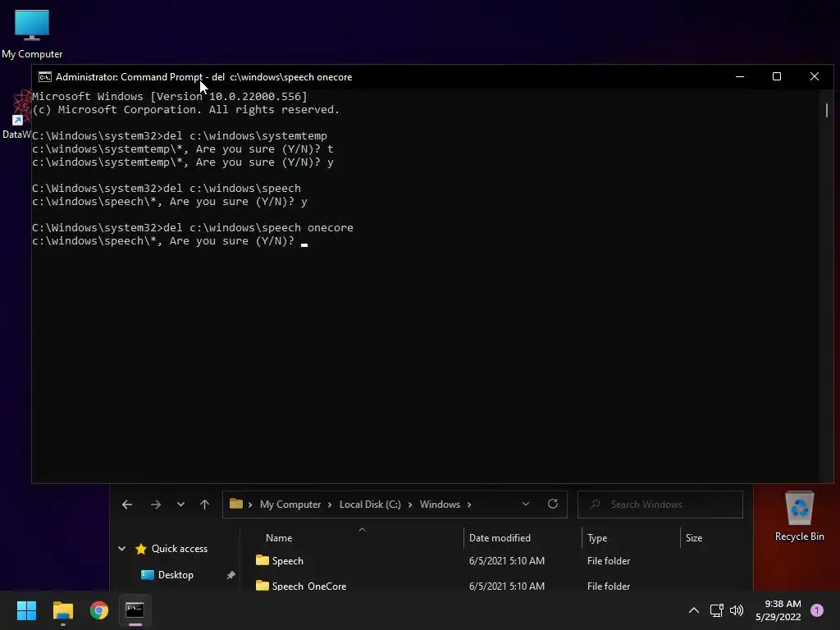
Task: Open My Computer desktop icon
Action: tap(32, 34)
